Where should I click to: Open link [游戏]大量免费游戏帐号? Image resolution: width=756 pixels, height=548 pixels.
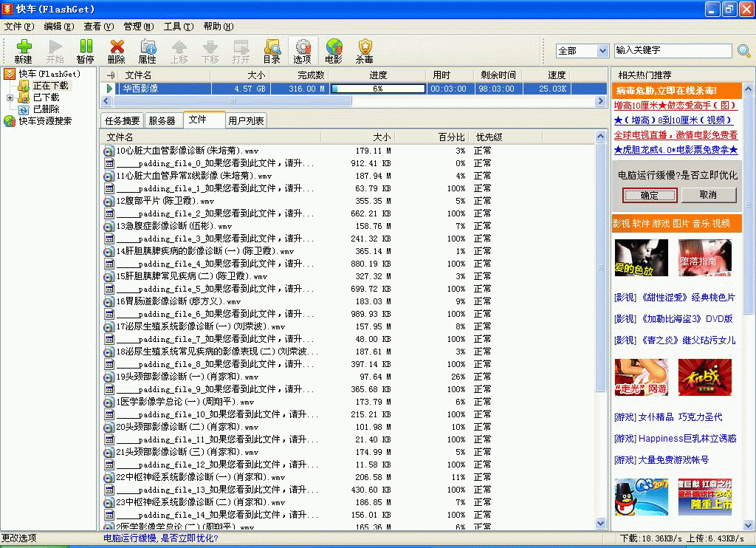pyautogui.click(x=661, y=460)
